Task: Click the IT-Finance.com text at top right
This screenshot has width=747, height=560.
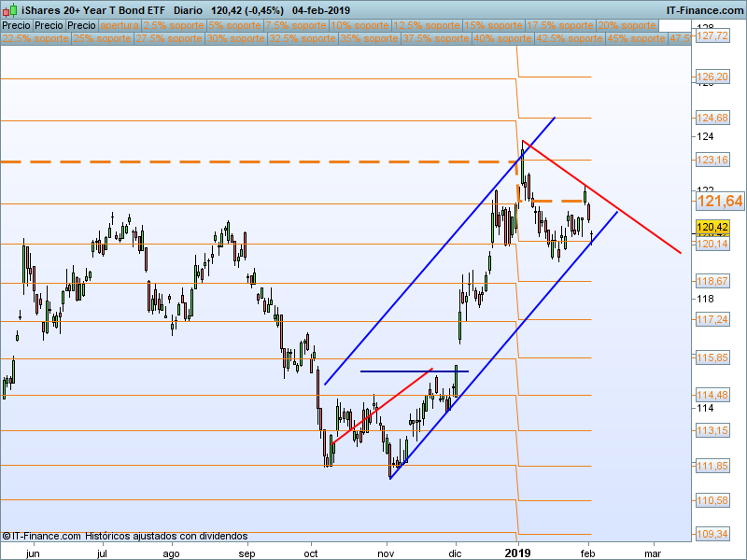Action: pos(705,10)
